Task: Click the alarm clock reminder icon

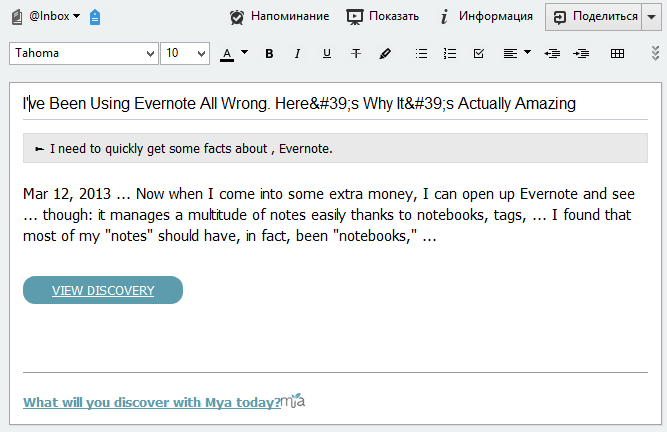Action: tap(237, 17)
